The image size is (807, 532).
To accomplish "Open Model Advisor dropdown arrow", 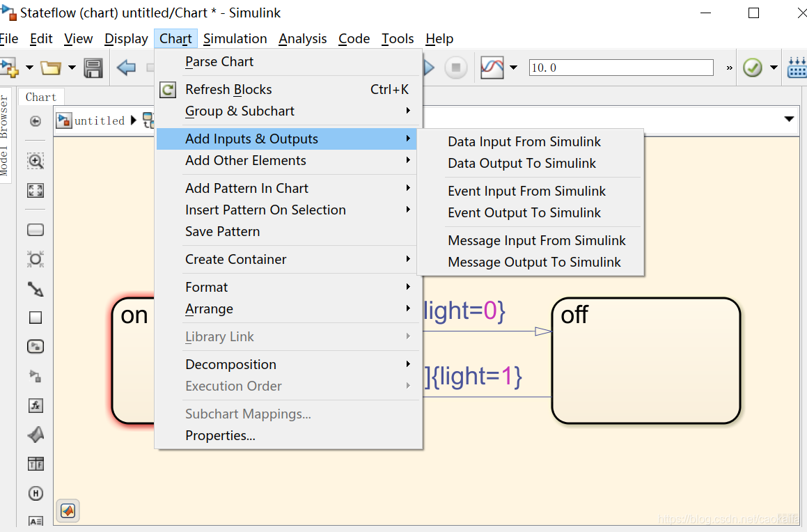I will click(x=774, y=68).
